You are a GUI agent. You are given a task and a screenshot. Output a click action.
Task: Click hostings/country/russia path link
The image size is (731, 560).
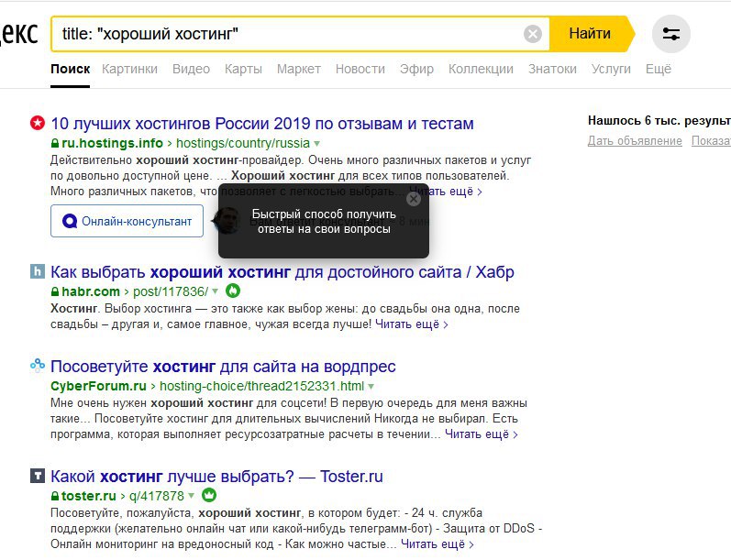243,143
